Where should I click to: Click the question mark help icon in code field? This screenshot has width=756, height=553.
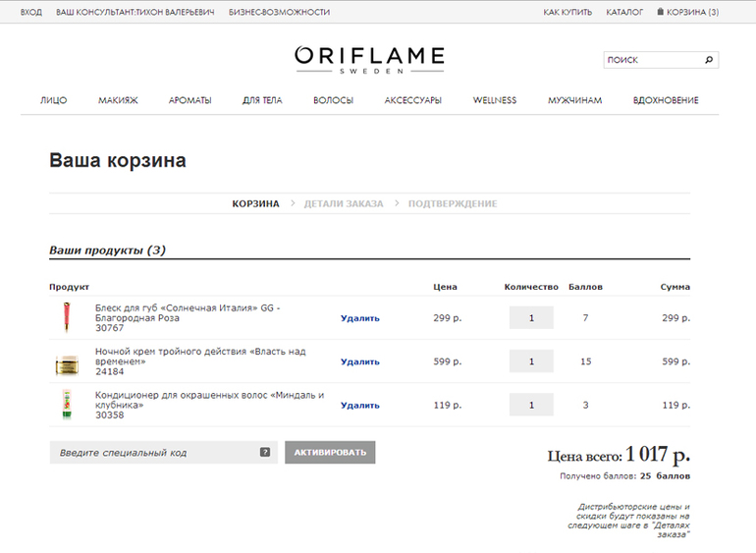(265, 453)
